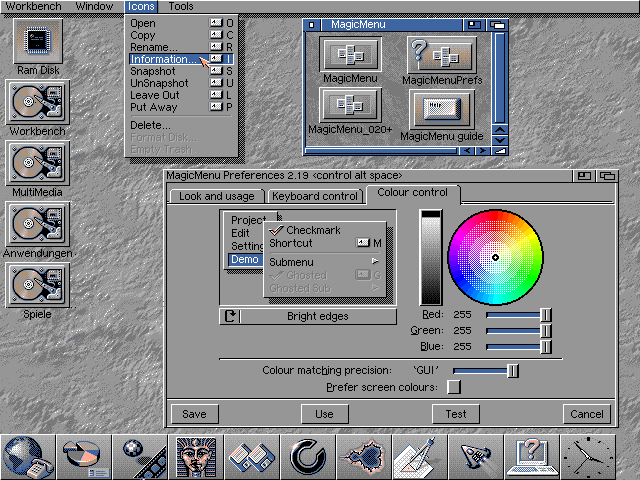This screenshot has height=480, width=640.
Task: Toggle Prefer screen colours checkbox
Action: click(453, 387)
